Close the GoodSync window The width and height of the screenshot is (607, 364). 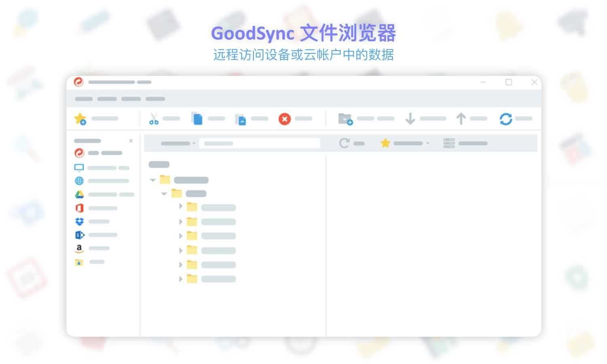[x=534, y=82]
